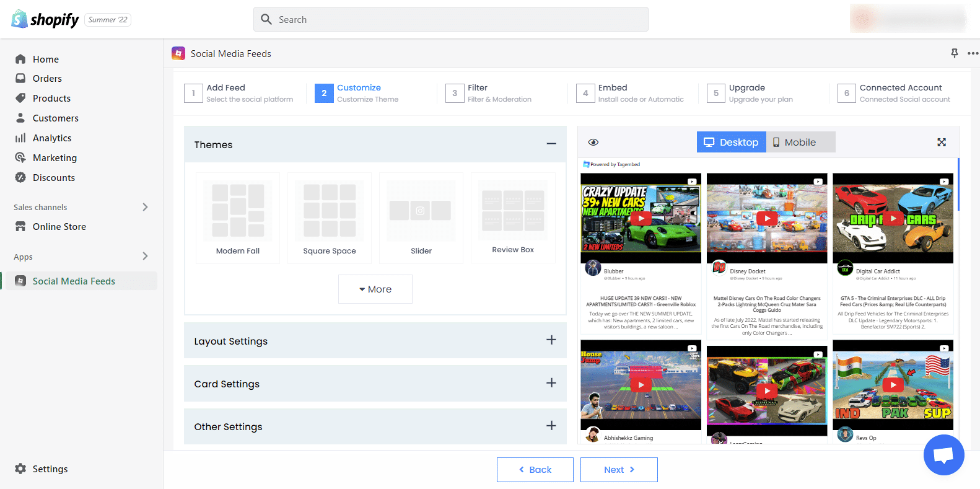Screen dimensions: 980x489
Task: Expand preview to fullscreen
Action: point(942,142)
